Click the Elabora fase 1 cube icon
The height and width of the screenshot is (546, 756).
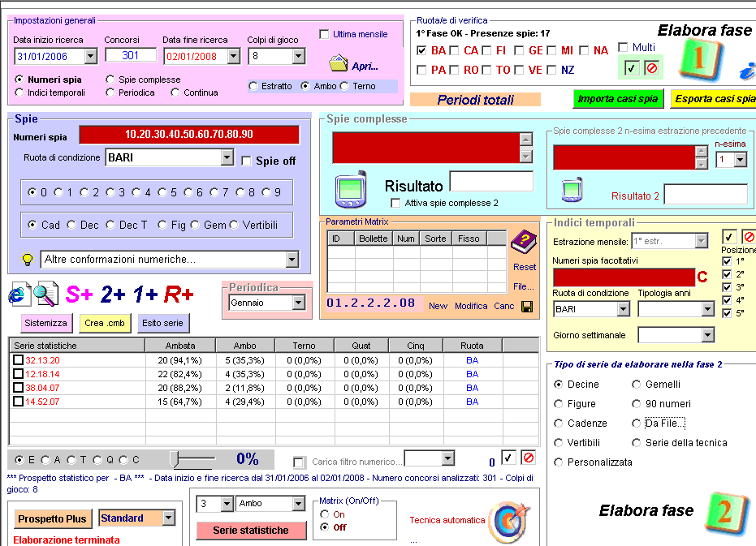[700, 60]
